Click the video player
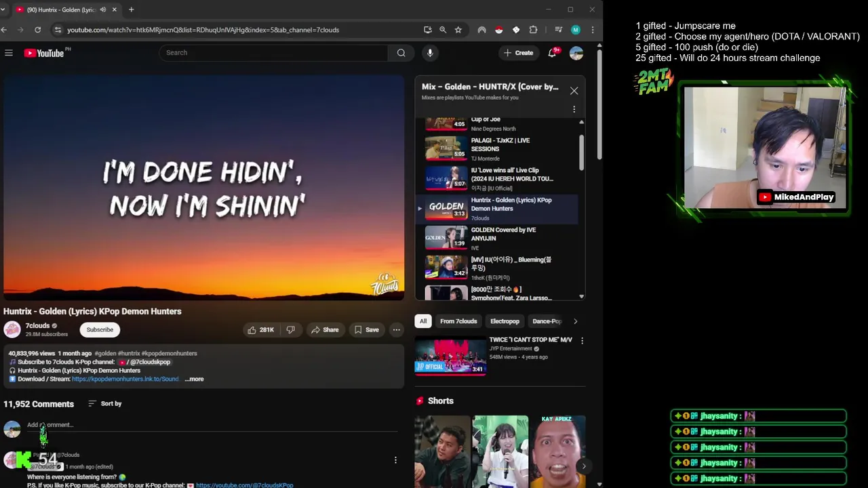 pos(203,187)
